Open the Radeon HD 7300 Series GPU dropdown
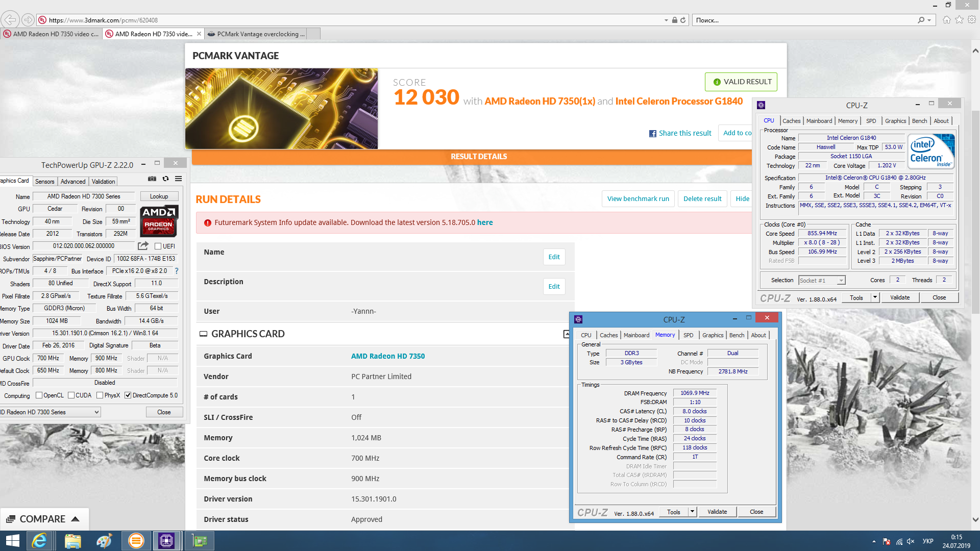 coord(50,412)
